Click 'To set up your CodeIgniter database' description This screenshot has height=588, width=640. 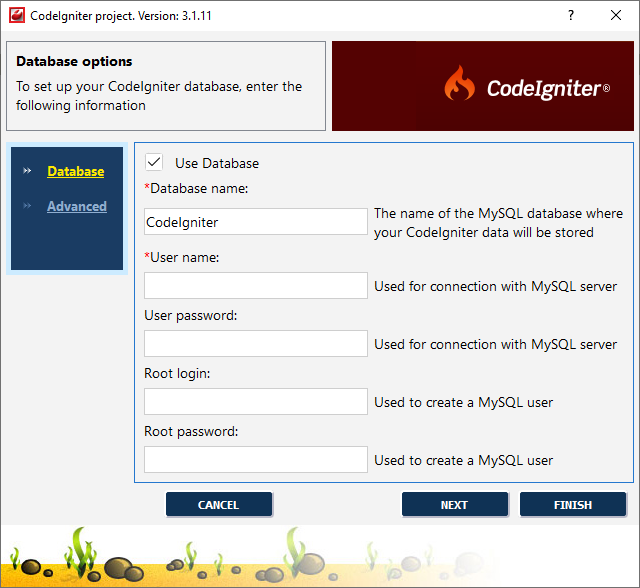coord(159,96)
